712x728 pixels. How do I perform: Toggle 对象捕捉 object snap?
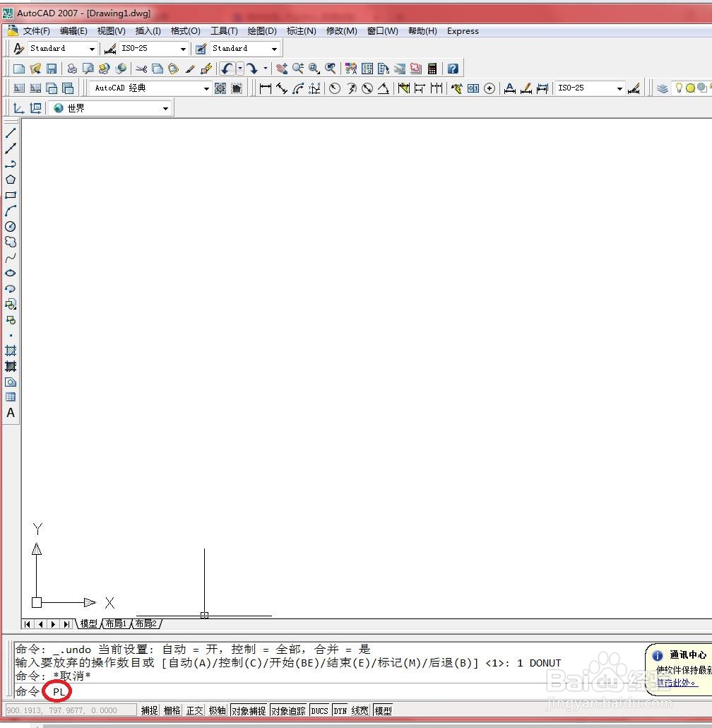pyautogui.click(x=249, y=710)
